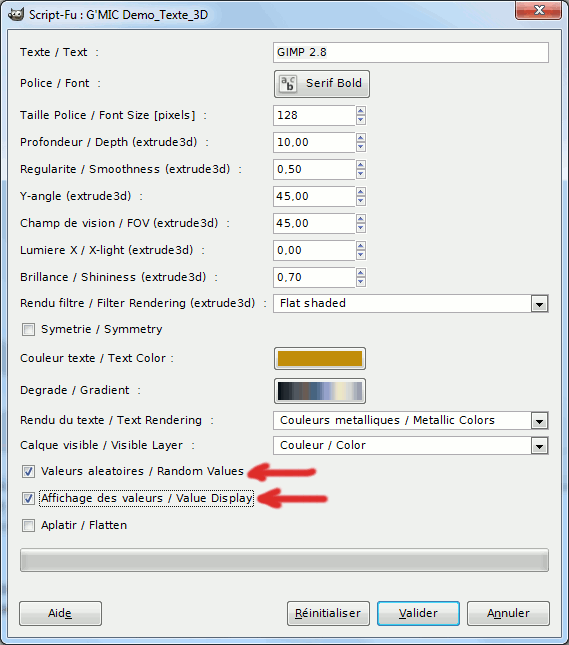Uncheck Valeurs aleatoires / Random Values
569x645 pixels.
tap(28, 471)
